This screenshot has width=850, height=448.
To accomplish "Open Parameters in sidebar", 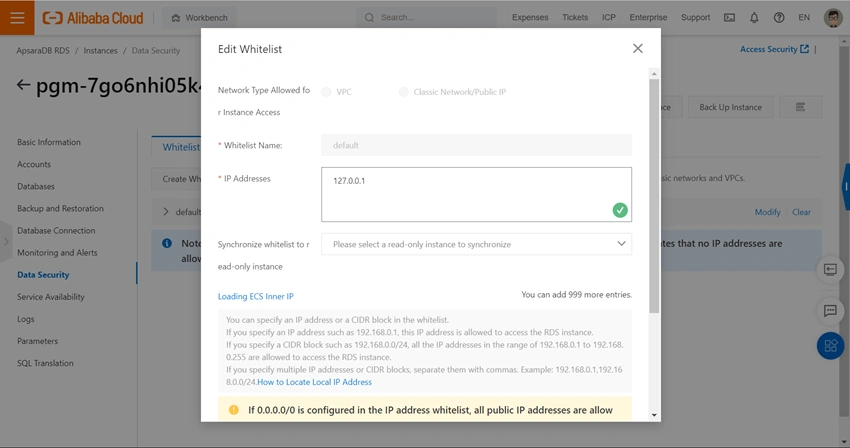I will [x=37, y=341].
